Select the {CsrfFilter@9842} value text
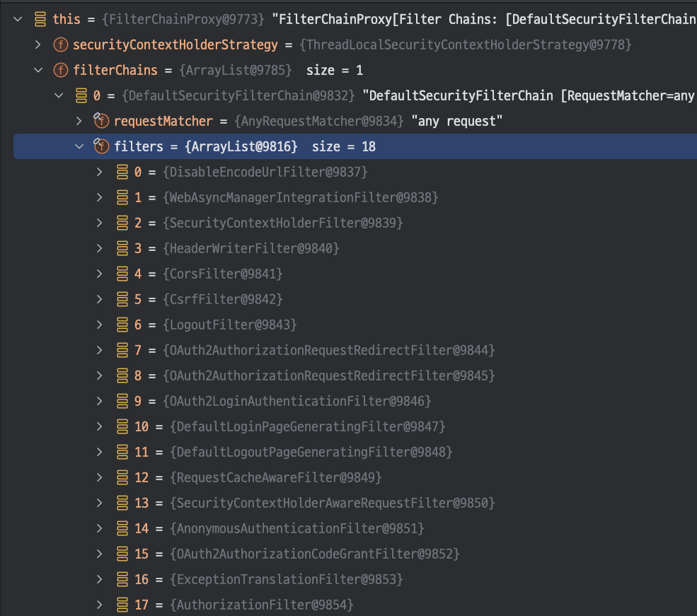Screen dimensions: 697x616 click(223, 299)
